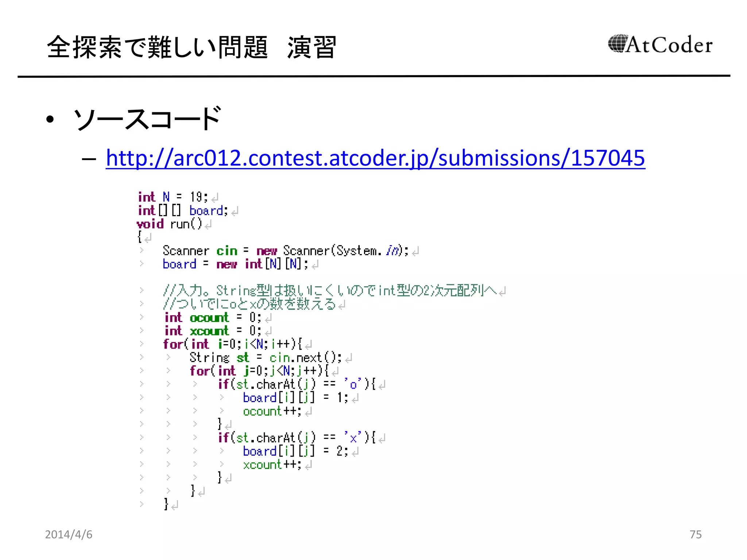Viewport: 747px width, 560px height.
Task: Click the ソースコード bullet text
Action: (x=147, y=119)
